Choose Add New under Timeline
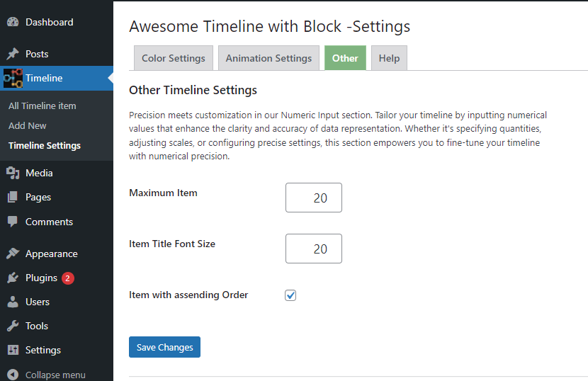This screenshot has height=381, width=588. [28, 125]
